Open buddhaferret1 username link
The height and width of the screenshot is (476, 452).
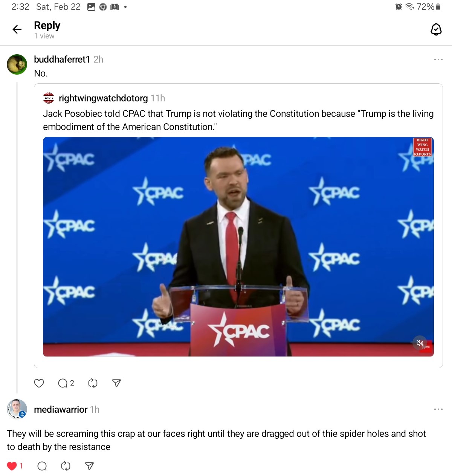pyautogui.click(x=62, y=60)
